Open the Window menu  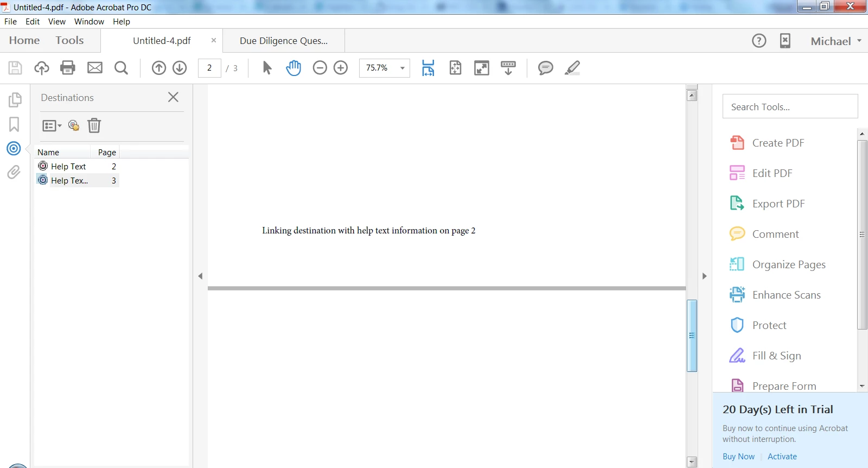[89, 22]
